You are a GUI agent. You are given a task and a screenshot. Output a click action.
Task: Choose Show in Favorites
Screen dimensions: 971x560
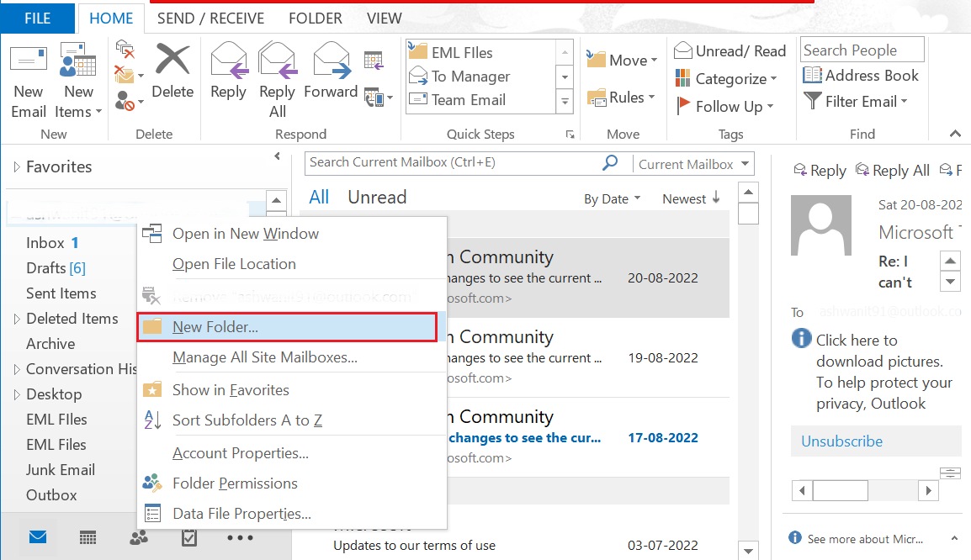coord(292,390)
